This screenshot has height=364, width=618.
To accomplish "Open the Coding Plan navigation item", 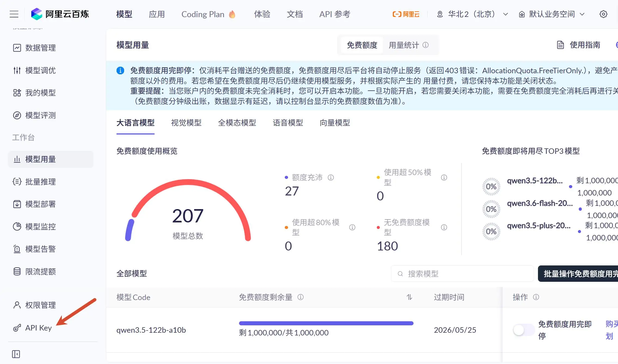I will pyautogui.click(x=209, y=14).
